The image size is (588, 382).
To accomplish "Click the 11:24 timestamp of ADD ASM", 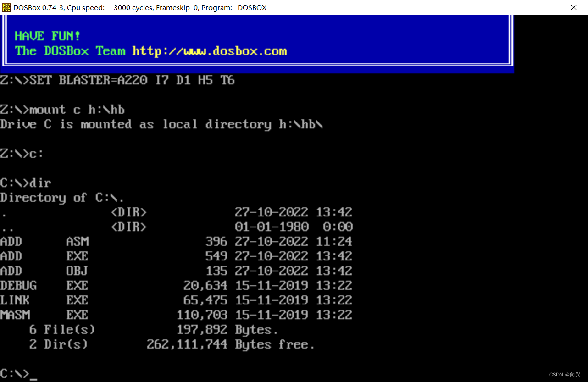I will (334, 242).
